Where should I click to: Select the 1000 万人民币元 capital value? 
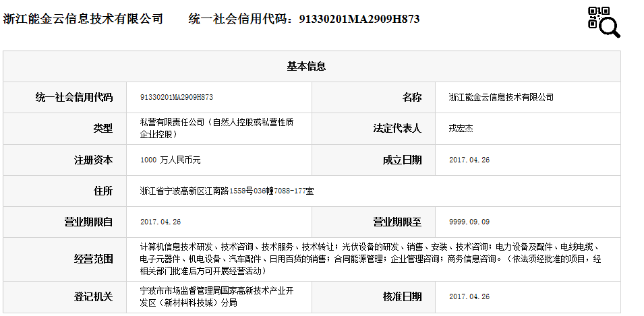tap(170, 160)
